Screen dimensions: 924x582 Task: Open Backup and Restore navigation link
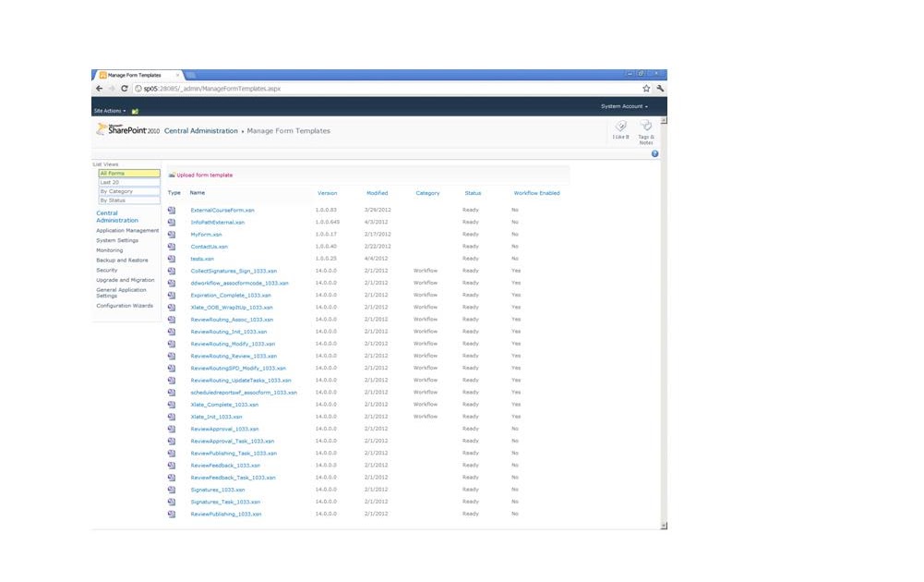(x=122, y=260)
